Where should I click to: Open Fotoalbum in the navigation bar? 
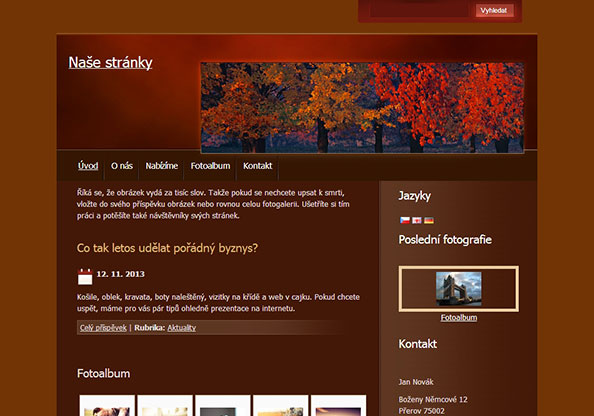[x=210, y=166]
